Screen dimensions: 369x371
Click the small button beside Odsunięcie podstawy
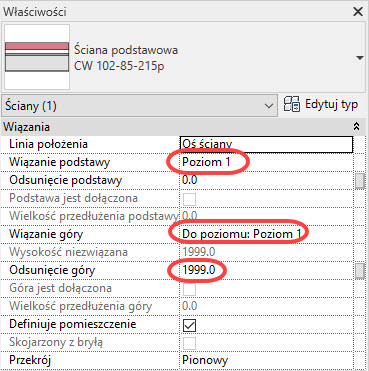(x=360, y=181)
